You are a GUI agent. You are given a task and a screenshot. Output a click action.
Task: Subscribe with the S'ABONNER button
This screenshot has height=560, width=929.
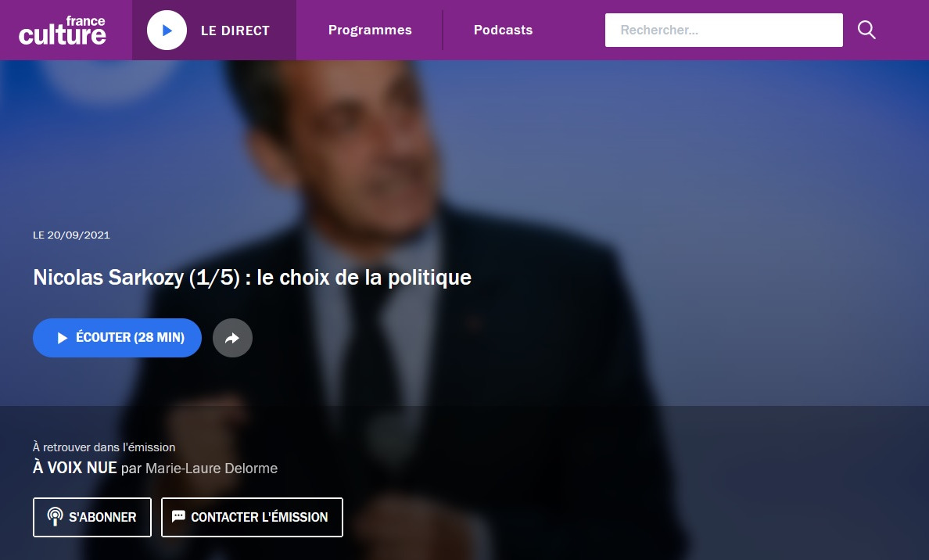click(x=92, y=517)
